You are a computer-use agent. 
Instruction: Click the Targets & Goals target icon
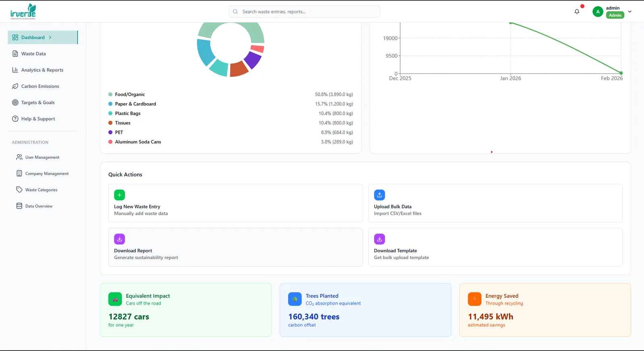point(15,102)
